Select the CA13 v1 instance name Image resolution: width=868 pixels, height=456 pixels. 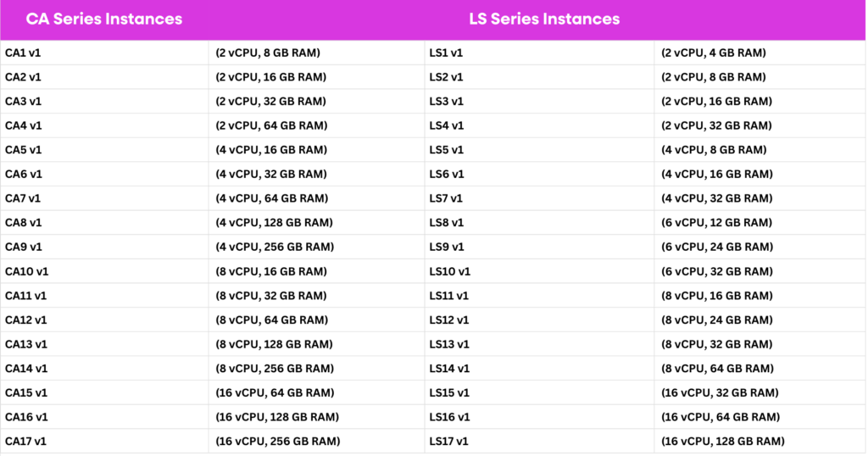point(26,344)
